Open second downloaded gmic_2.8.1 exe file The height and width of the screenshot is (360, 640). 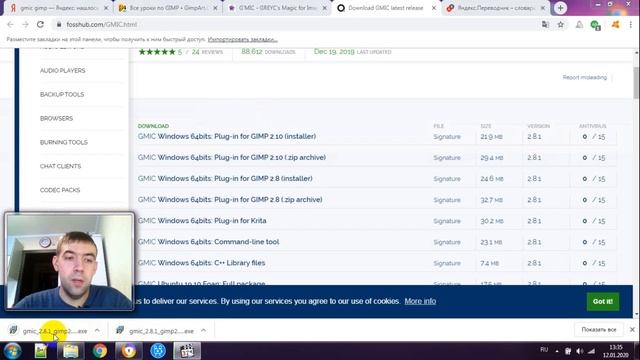click(155, 331)
